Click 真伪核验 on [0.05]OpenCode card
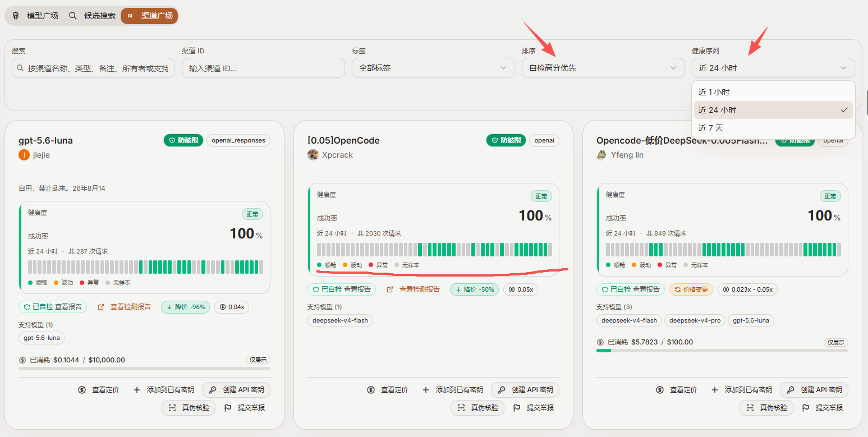This screenshot has height=437, width=868. pyautogui.click(x=477, y=408)
